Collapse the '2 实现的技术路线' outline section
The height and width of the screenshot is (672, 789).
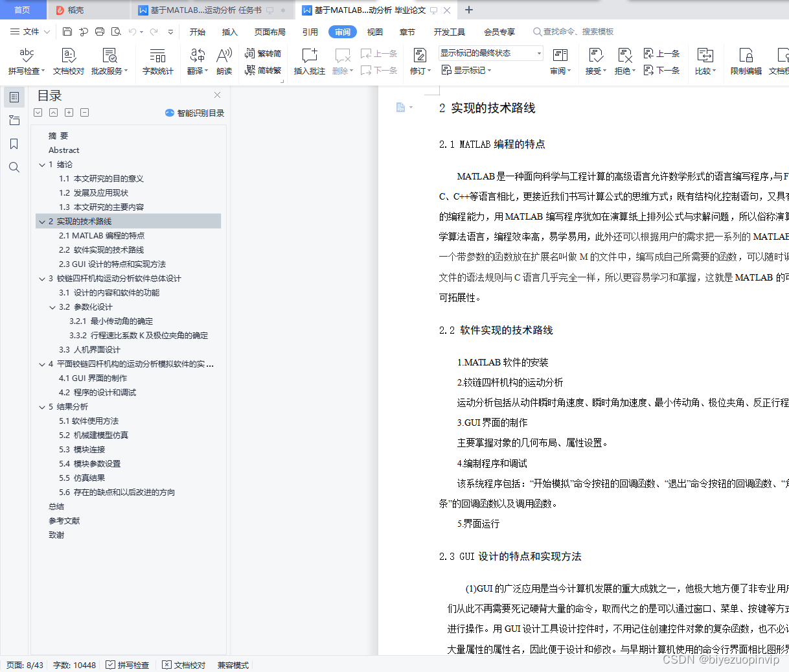coord(42,222)
